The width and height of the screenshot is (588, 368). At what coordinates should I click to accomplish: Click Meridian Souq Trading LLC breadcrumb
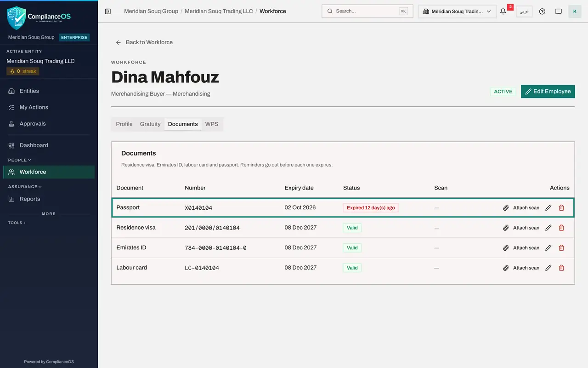tap(219, 11)
